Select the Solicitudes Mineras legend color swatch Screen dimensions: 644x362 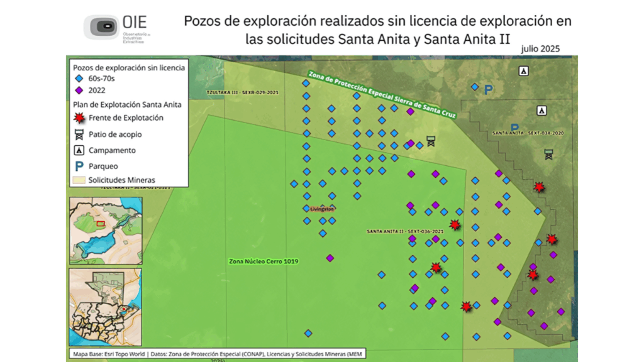tap(79, 180)
